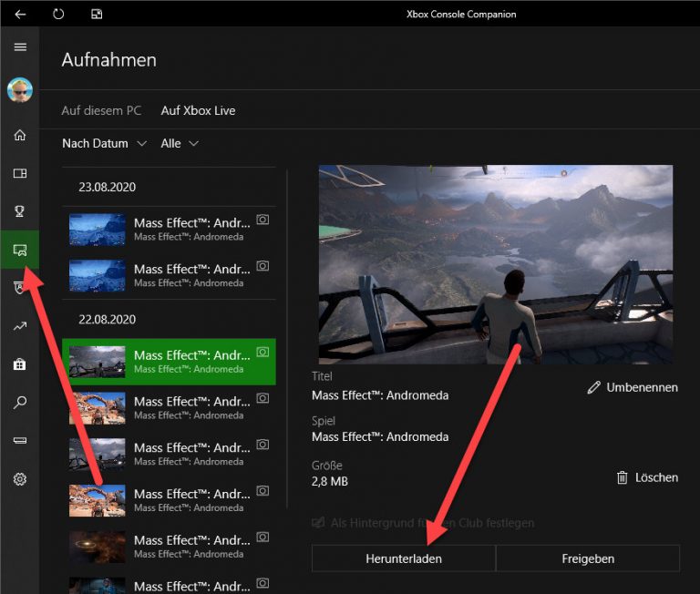Switch to Auf Xbox Live tab

click(x=198, y=110)
